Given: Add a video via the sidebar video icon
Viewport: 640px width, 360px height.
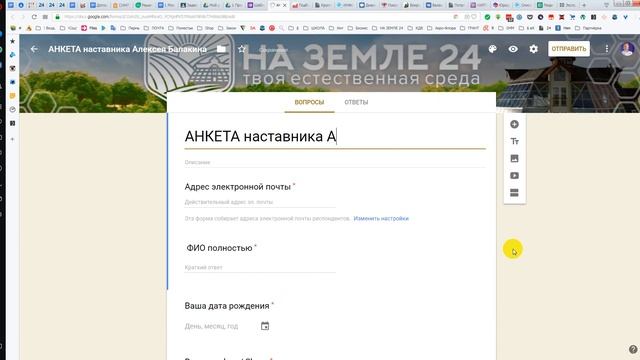Looking at the screenshot, I should point(514,176).
